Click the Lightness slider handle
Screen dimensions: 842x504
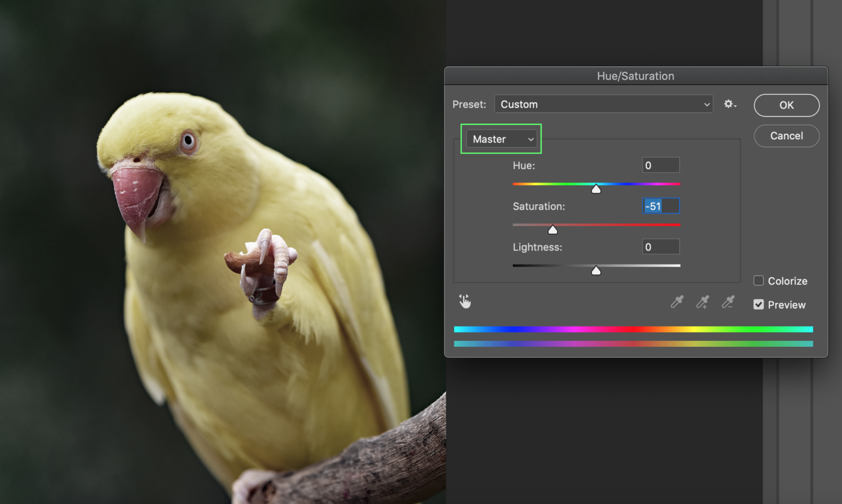[596, 271]
